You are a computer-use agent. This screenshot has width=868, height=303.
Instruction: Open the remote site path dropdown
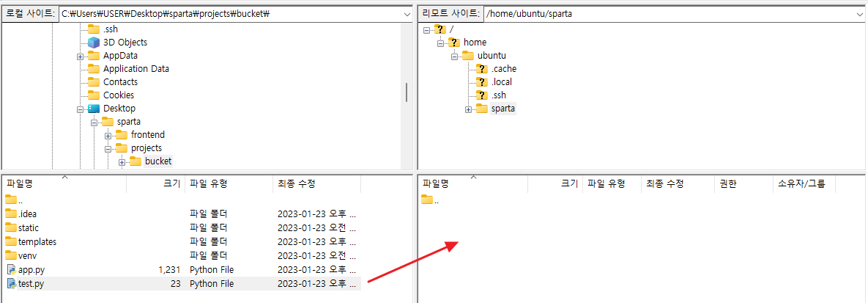tap(860, 14)
